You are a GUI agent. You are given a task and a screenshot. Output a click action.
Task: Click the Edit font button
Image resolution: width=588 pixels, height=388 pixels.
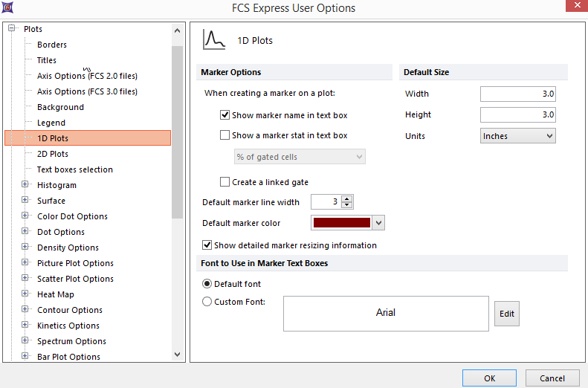506,314
